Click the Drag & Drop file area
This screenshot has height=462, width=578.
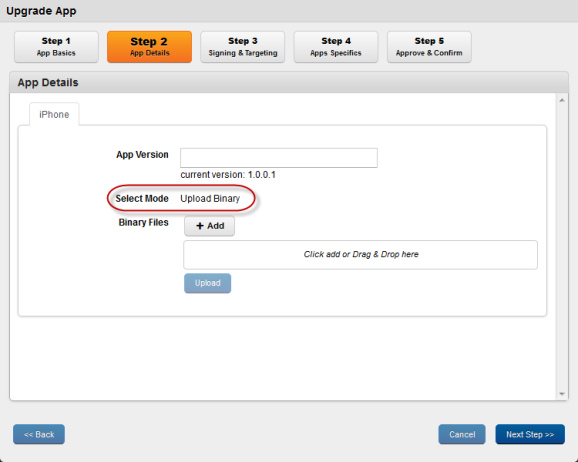tap(361, 255)
